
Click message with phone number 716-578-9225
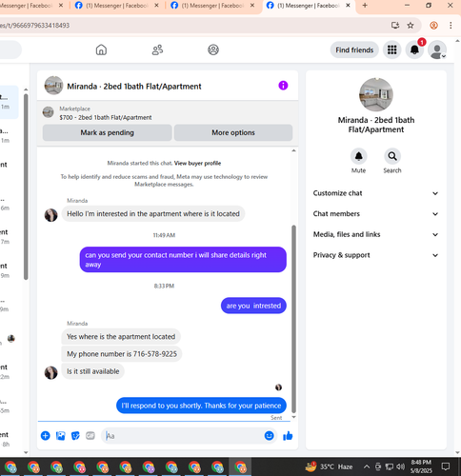click(x=122, y=354)
